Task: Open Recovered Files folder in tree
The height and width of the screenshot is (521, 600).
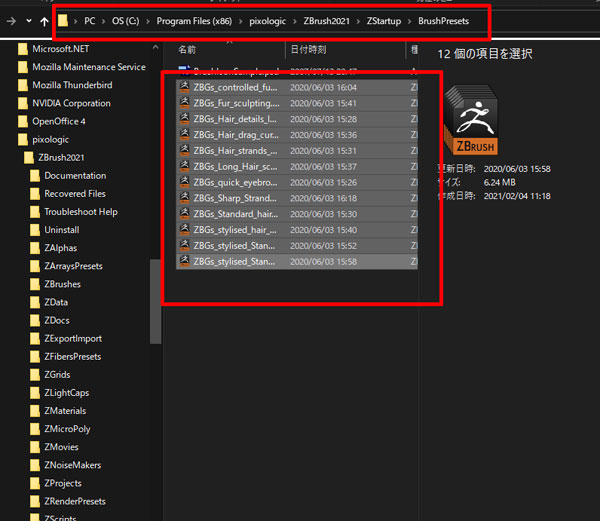Action: [x=75, y=194]
